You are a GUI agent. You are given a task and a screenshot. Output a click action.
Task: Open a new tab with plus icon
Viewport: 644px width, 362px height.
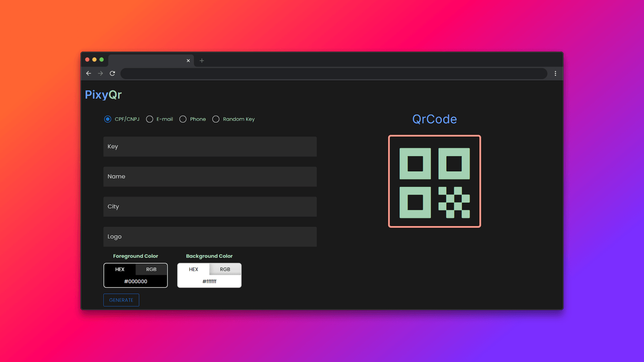tap(202, 61)
